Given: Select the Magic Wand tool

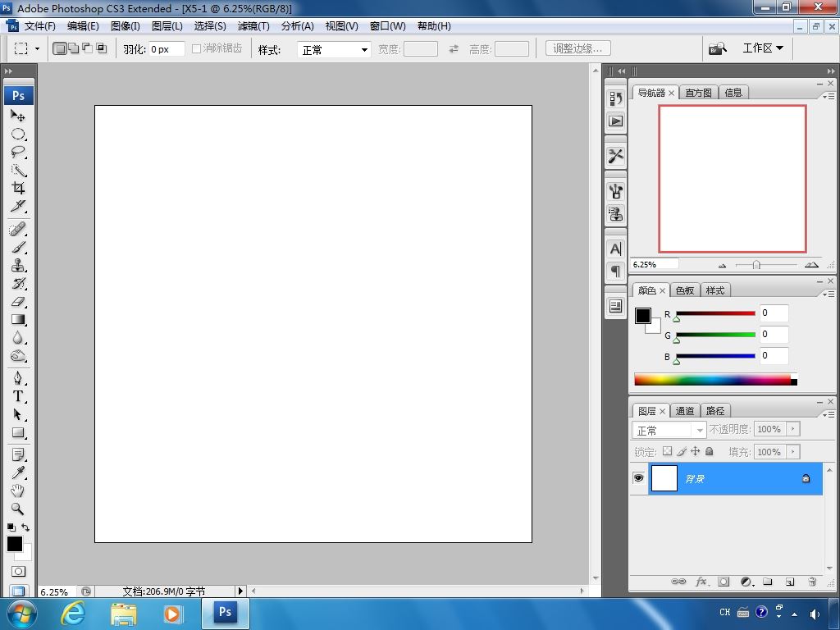Looking at the screenshot, I should pos(18,171).
